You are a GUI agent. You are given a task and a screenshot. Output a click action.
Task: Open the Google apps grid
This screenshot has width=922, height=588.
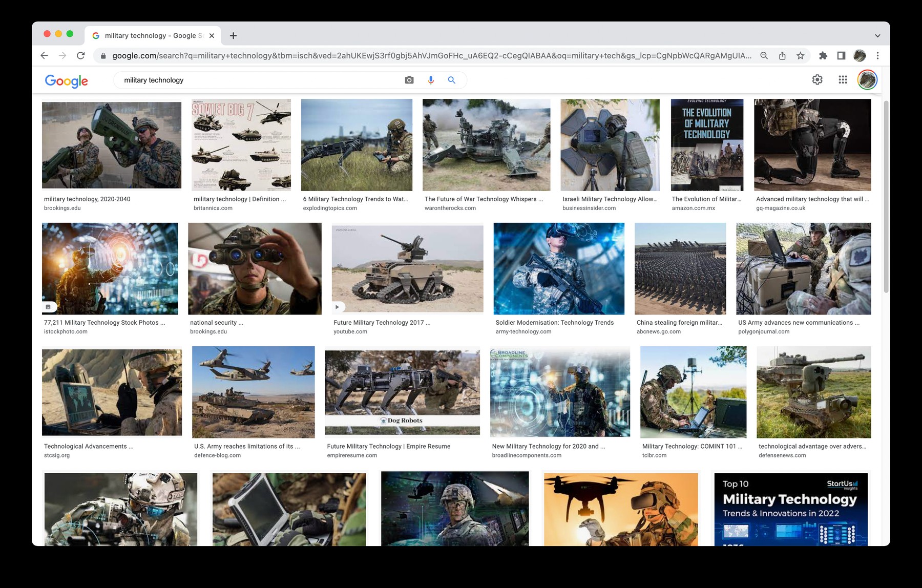coord(843,79)
